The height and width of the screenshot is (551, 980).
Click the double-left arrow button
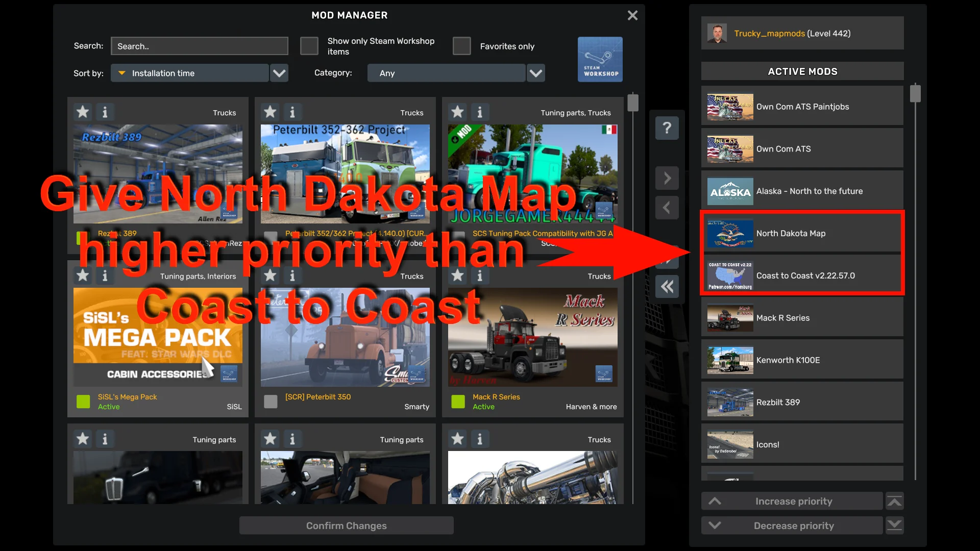(667, 287)
